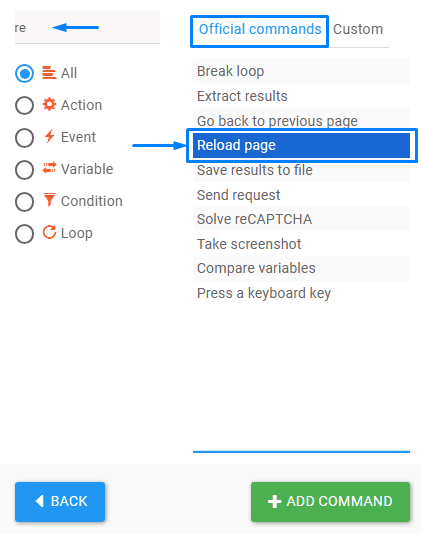The width and height of the screenshot is (421, 534).
Task: Choose the Break loop command
Action: click(x=301, y=72)
